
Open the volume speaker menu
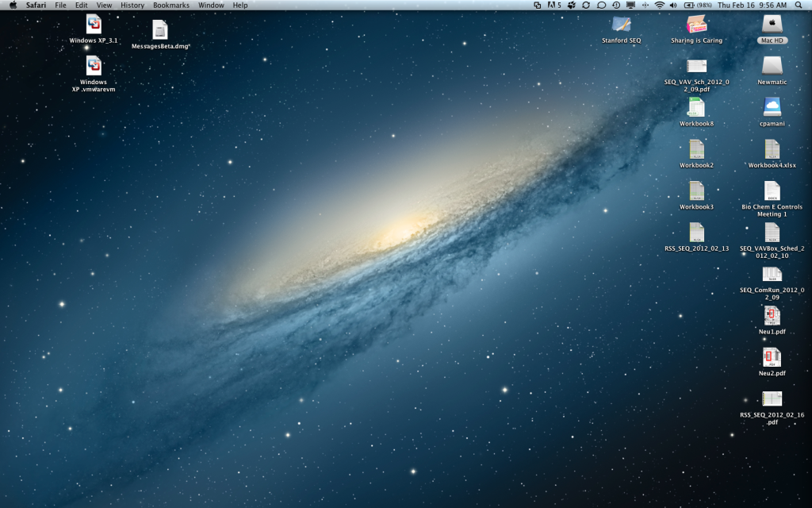tap(673, 6)
